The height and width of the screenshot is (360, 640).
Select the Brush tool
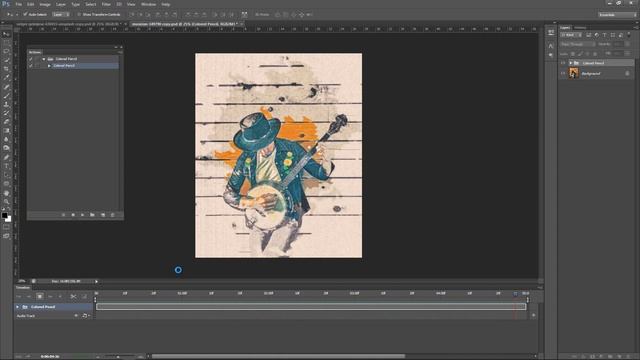6,96
